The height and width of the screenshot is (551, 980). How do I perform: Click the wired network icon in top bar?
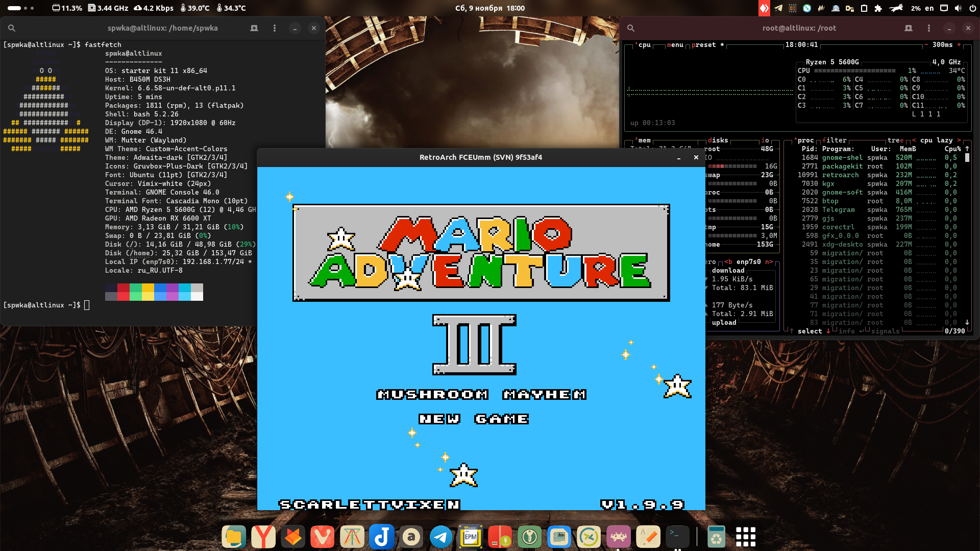point(944,8)
